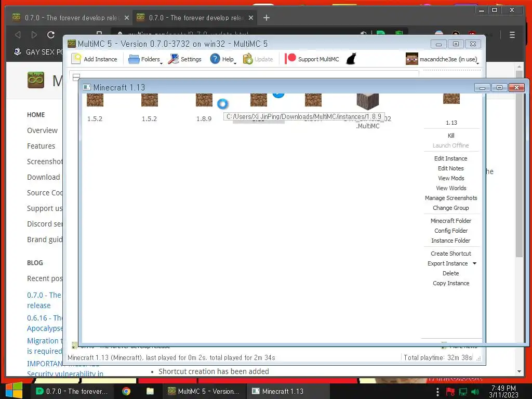Select the second 1.5.2 instance icon
This screenshot has height=399, width=532.
(x=149, y=100)
